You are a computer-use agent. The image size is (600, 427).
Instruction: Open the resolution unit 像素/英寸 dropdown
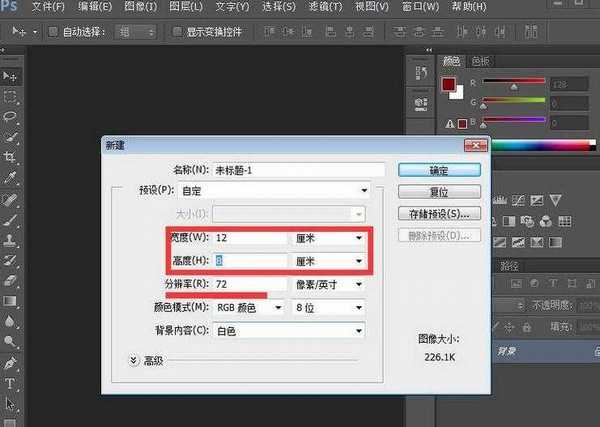pyautogui.click(x=329, y=284)
